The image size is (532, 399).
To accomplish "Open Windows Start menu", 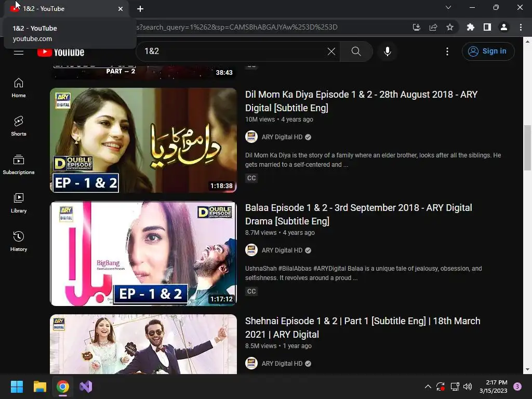I will (x=17, y=387).
